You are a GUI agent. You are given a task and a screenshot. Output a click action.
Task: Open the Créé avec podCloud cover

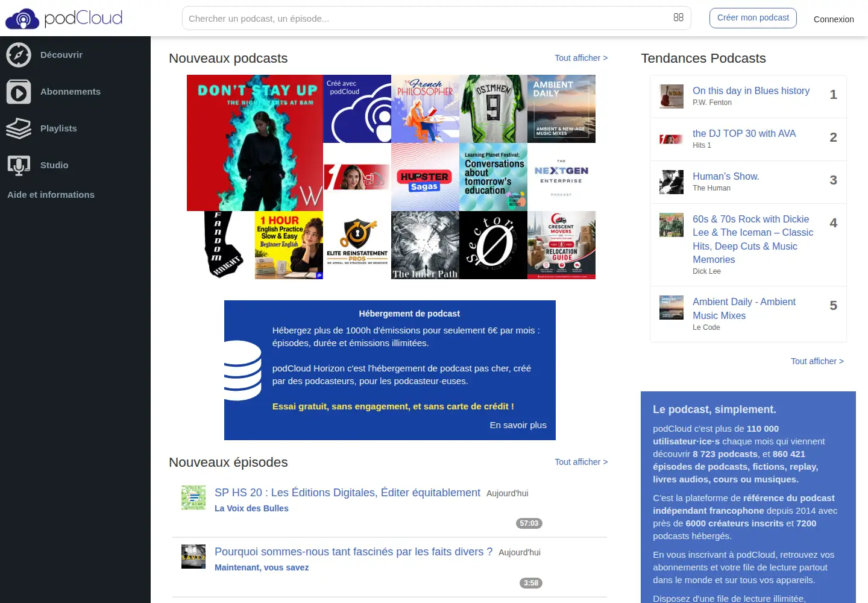[357, 109]
